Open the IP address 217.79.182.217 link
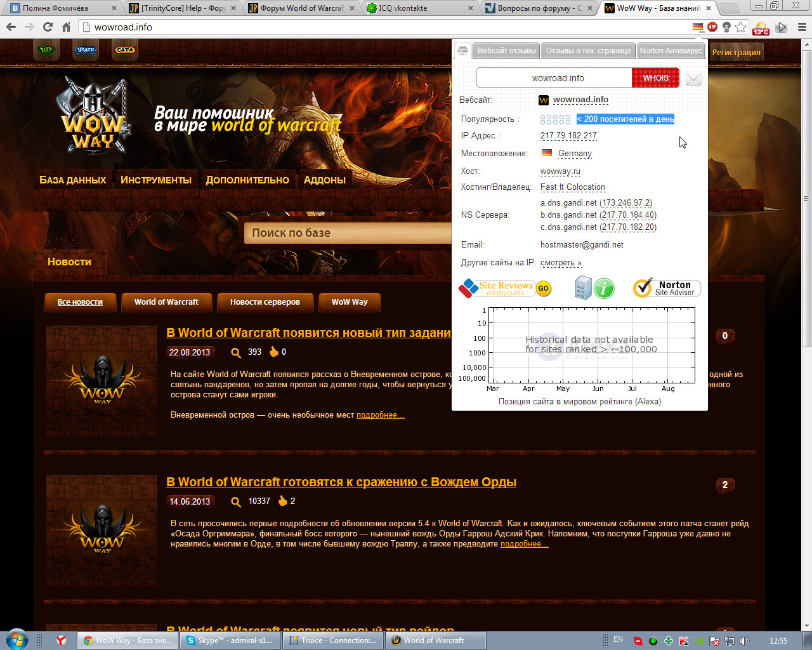The height and width of the screenshot is (650, 812). click(x=568, y=136)
